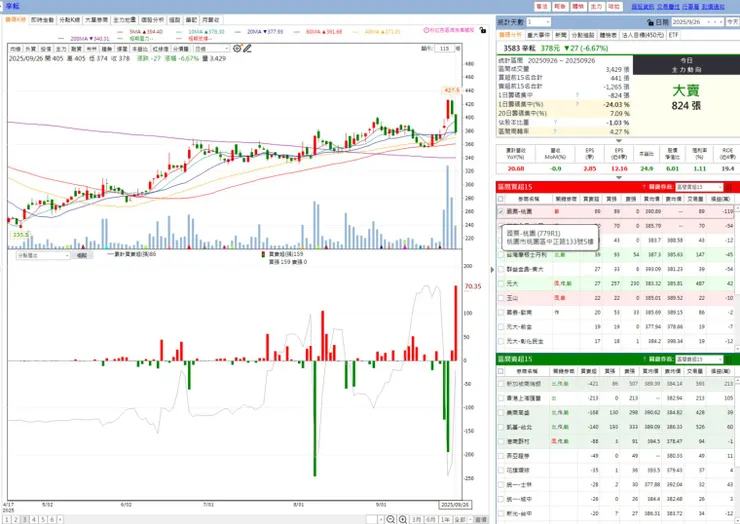Screen dimensions: 740x524
Task: Click the 主力 red button in title bar
Action: pyautogui.click(x=597, y=7)
